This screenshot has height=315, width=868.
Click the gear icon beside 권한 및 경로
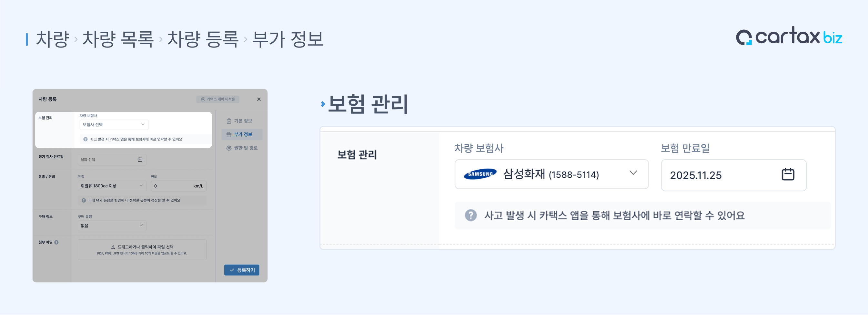pyautogui.click(x=229, y=148)
